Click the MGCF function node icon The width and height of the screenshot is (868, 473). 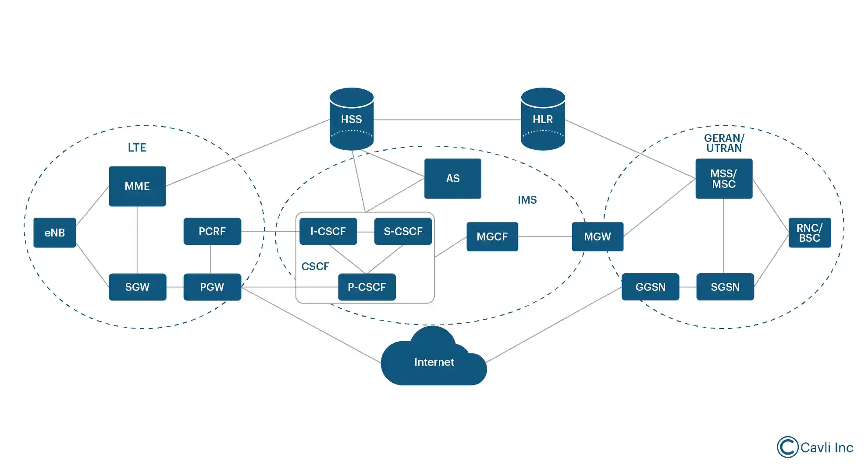(492, 235)
